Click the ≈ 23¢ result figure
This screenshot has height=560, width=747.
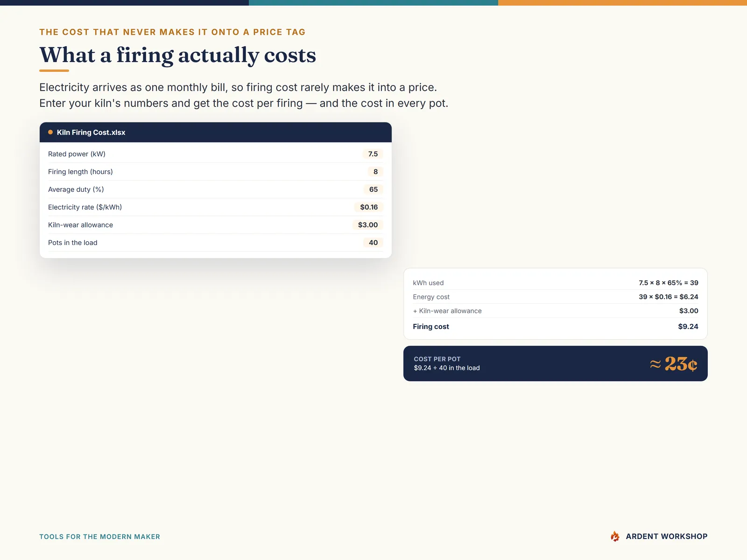point(674,364)
